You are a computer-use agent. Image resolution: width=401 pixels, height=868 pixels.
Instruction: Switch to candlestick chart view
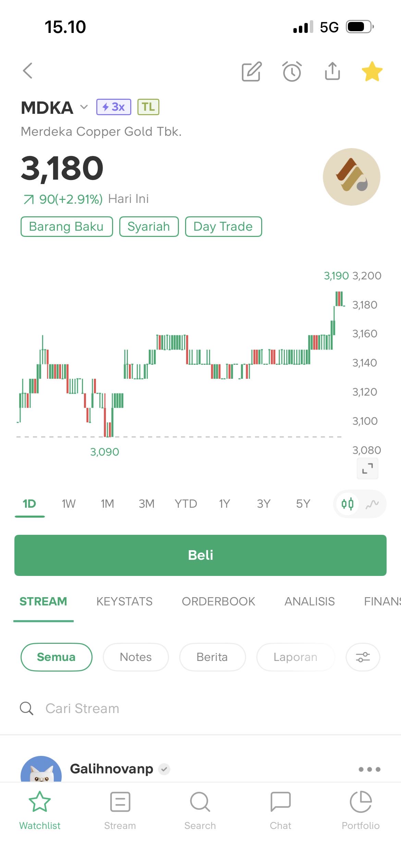[x=347, y=504]
